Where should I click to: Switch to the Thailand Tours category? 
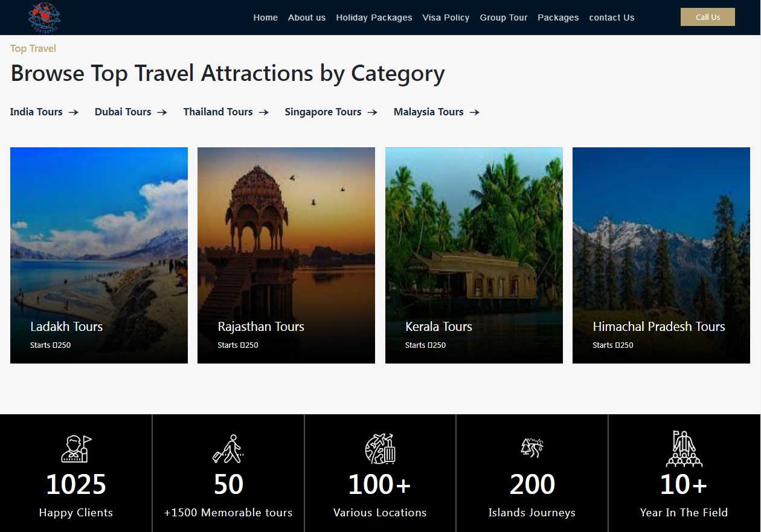pos(218,112)
